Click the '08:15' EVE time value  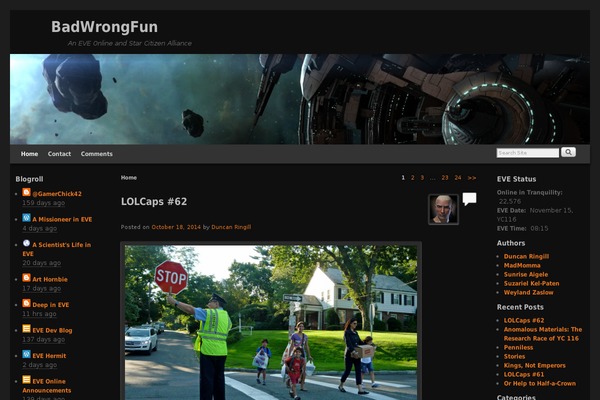click(x=540, y=229)
